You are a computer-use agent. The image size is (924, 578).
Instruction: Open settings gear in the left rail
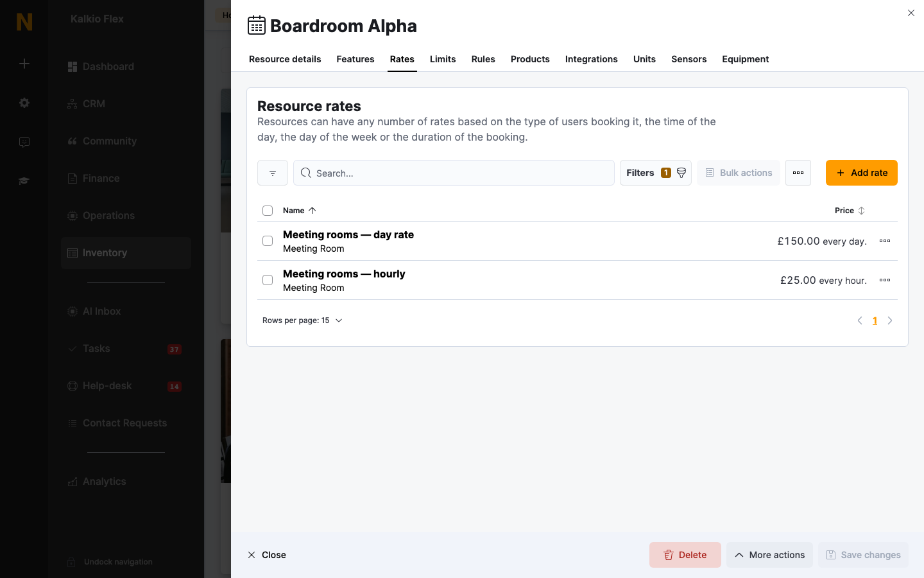[24, 103]
